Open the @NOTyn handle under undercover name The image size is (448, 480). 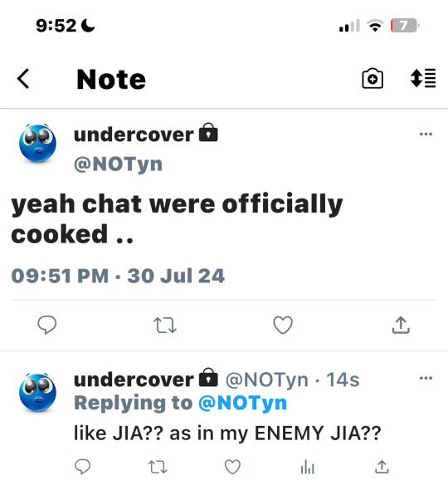(118, 164)
